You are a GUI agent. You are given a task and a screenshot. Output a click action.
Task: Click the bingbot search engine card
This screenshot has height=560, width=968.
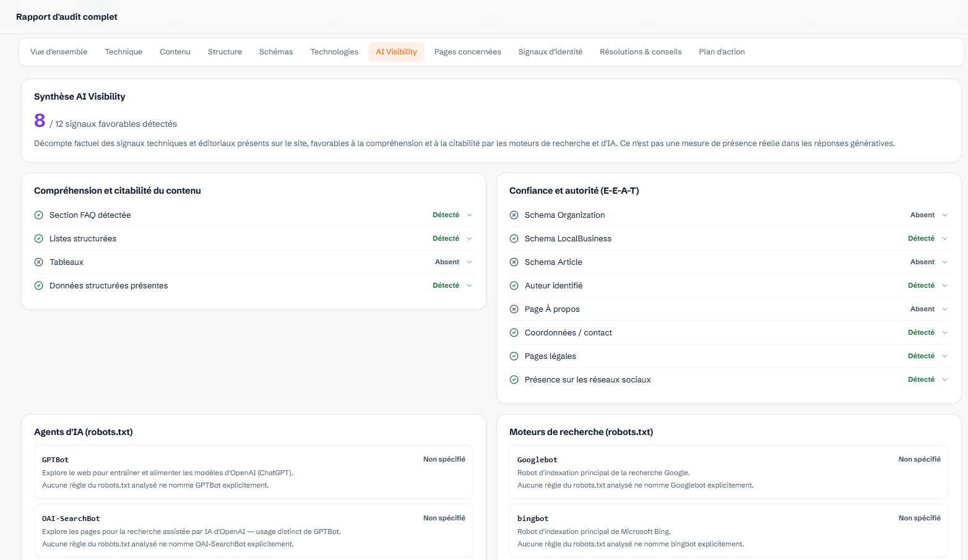tap(729, 531)
